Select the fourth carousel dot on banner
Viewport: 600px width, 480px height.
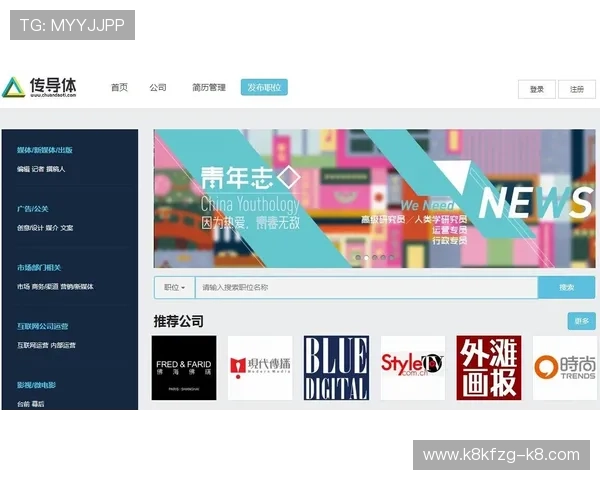[x=383, y=258]
